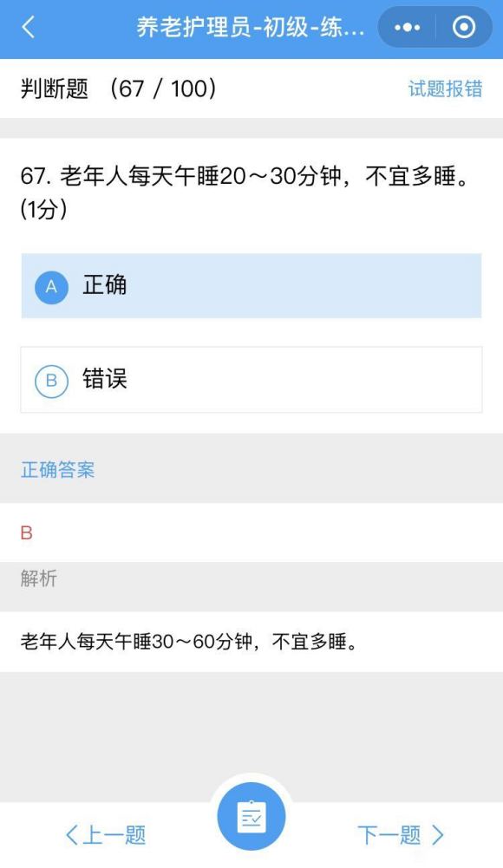Select the circled B option badge

pos(51,381)
